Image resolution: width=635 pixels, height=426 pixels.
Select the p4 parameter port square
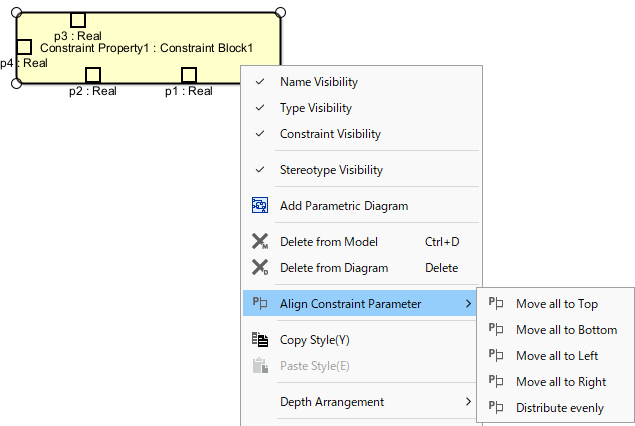click(24, 47)
